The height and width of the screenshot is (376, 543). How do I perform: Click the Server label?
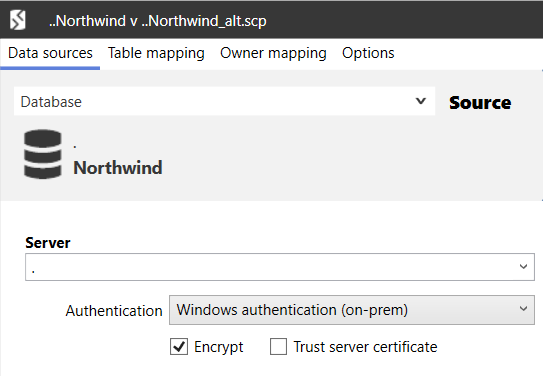pos(48,243)
